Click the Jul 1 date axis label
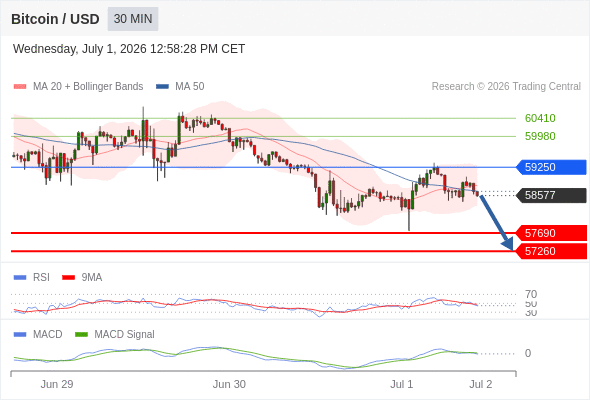This screenshot has height=400, width=590. pyautogui.click(x=401, y=384)
